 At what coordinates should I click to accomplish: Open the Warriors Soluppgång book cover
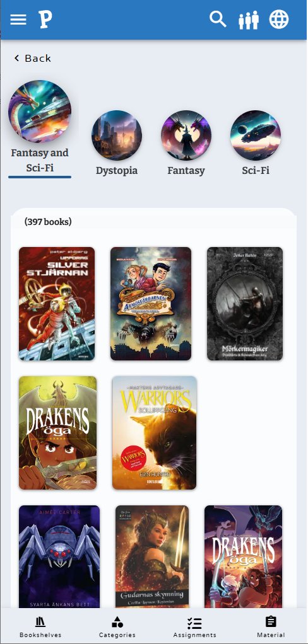coord(155,433)
